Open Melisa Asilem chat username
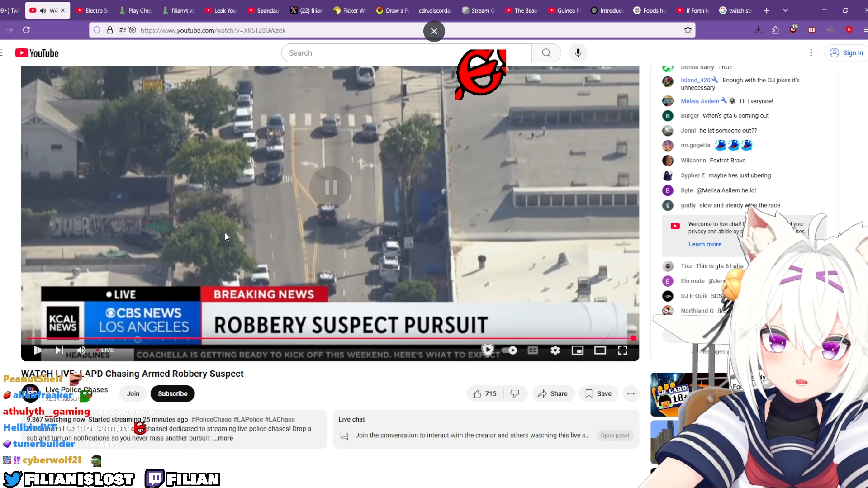Image resolution: width=868 pixels, height=488 pixels. [x=700, y=101]
